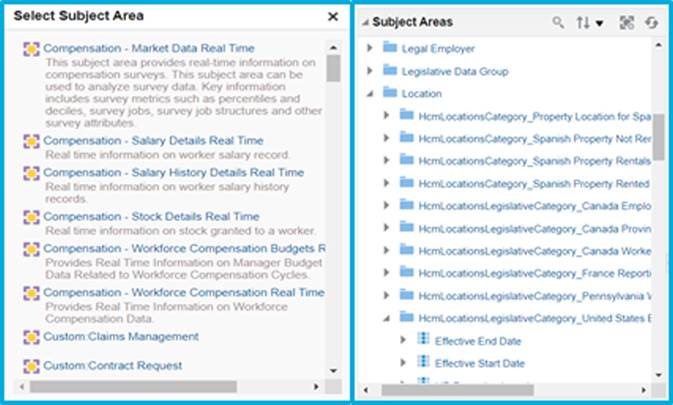Select Custom:Claims Management subject area
This screenshot has width=673, height=405.
pos(121,337)
